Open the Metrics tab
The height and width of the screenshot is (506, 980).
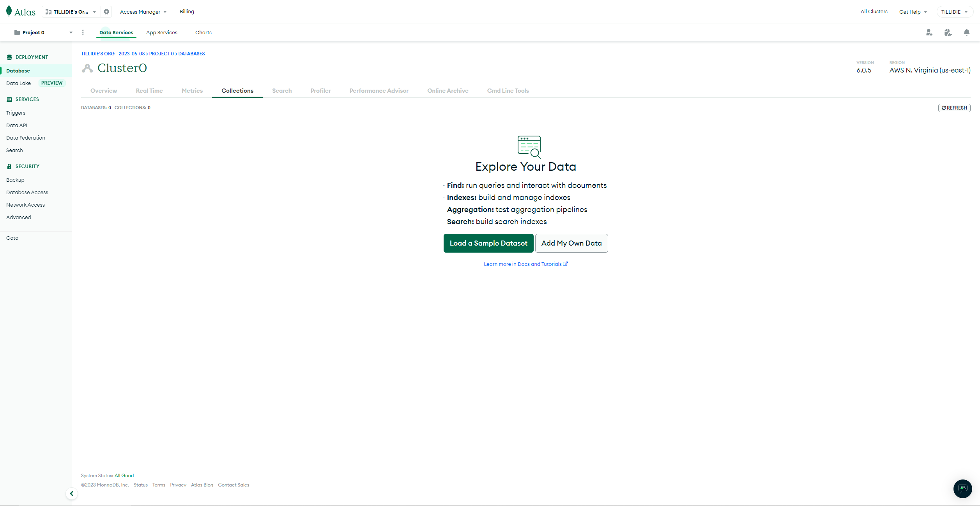click(x=192, y=90)
